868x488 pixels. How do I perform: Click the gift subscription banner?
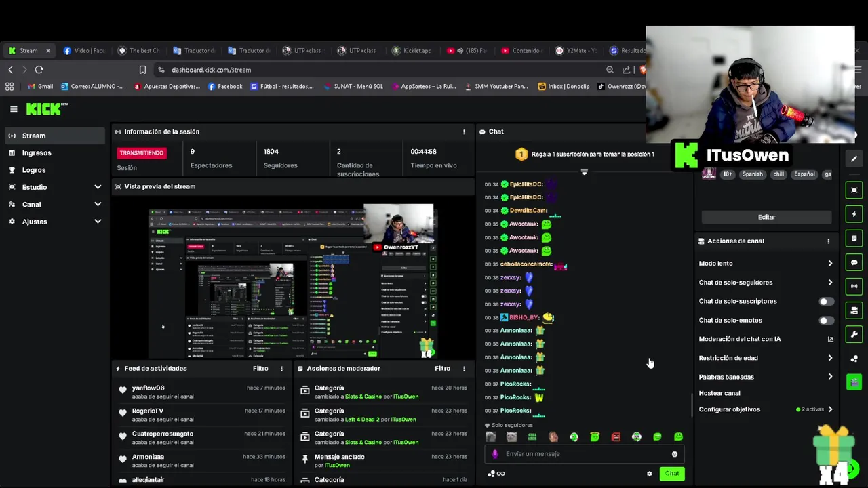tap(585, 155)
